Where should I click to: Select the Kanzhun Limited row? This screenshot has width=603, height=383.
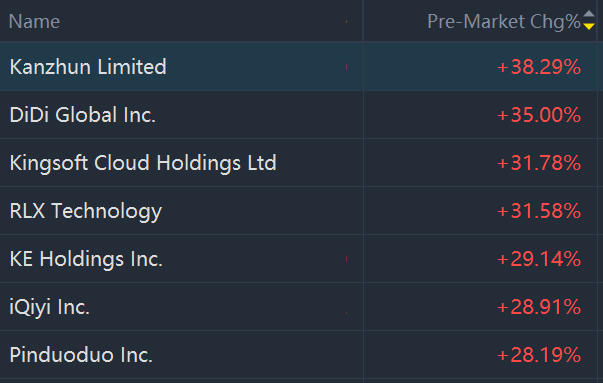(x=298, y=67)
